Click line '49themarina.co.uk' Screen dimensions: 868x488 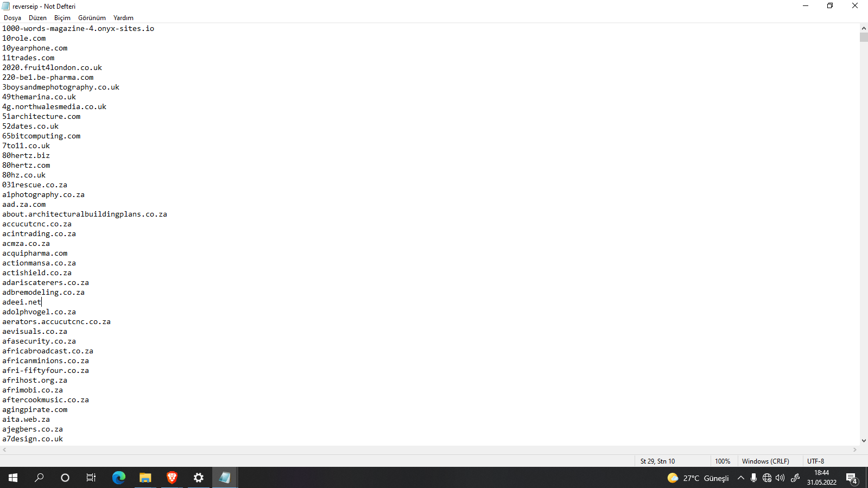(39, 97)
